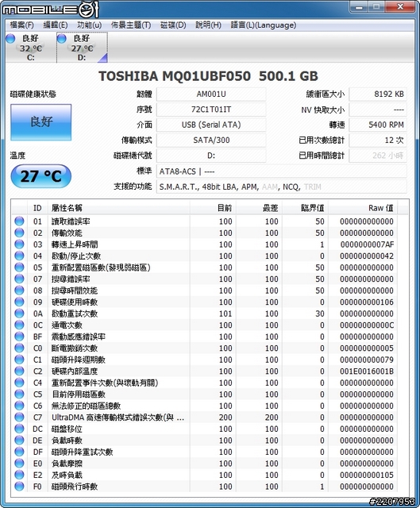Click the 臨界值 column header
This screenshot has width=420, height=508.
point(306,208)
